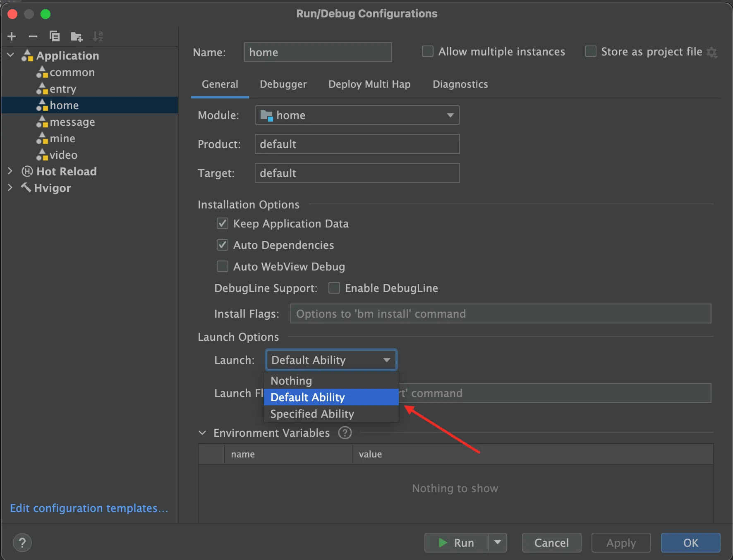
Task: Click the Add New Configuration plus icon
Action: (12, 36)
